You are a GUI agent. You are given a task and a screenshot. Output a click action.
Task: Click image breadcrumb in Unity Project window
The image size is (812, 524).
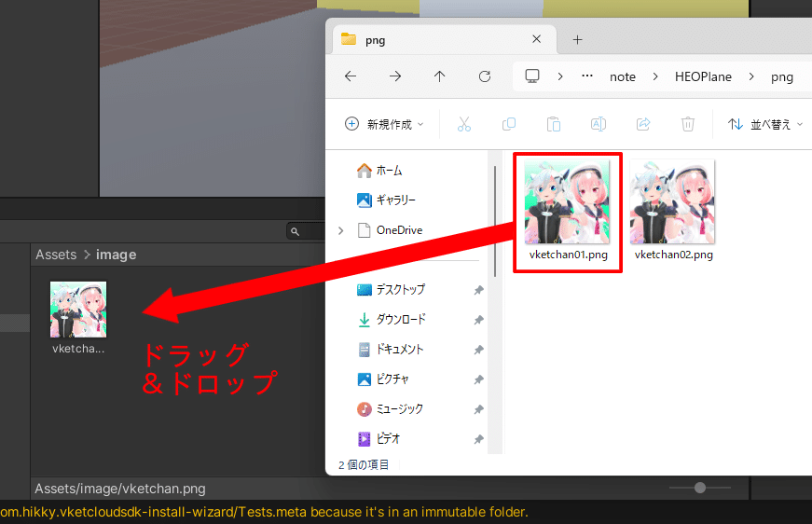pyautogui.click(x=116, y=255)
